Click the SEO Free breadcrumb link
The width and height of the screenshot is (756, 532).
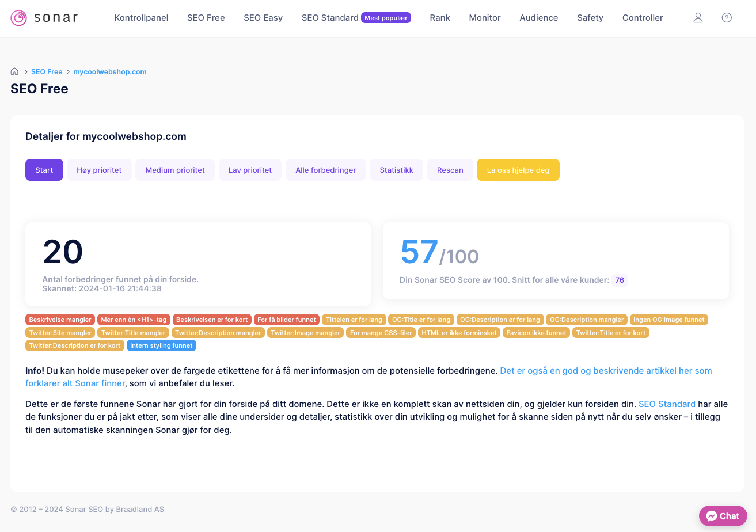pyautogui.click(x=47, y=72)
